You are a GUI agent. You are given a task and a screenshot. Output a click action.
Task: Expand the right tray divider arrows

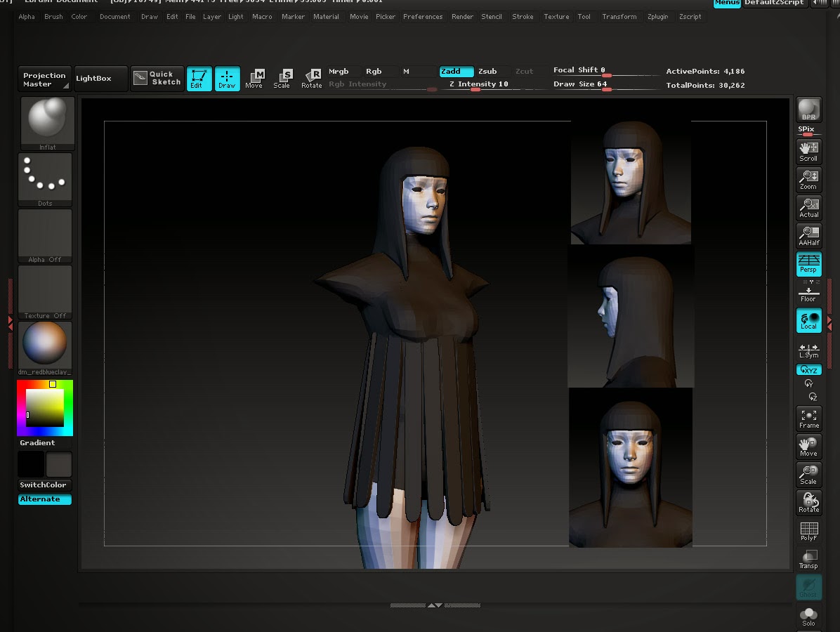[829, 322]
